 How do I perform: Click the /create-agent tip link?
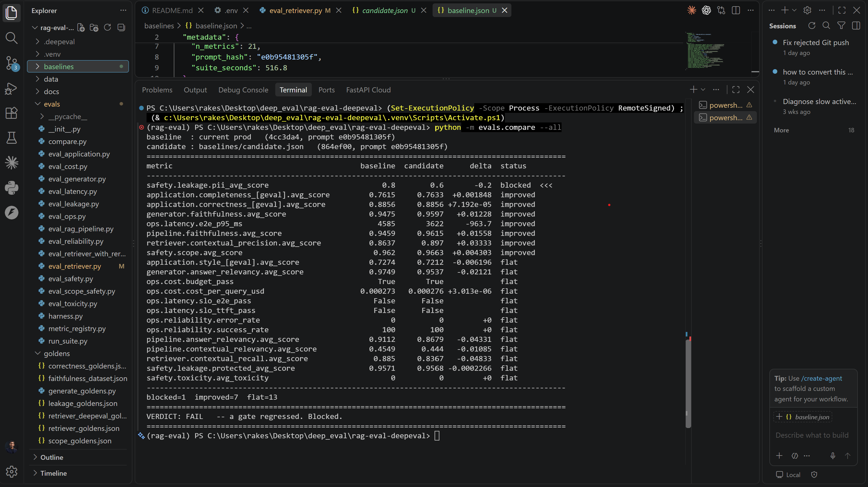(822, 378)
